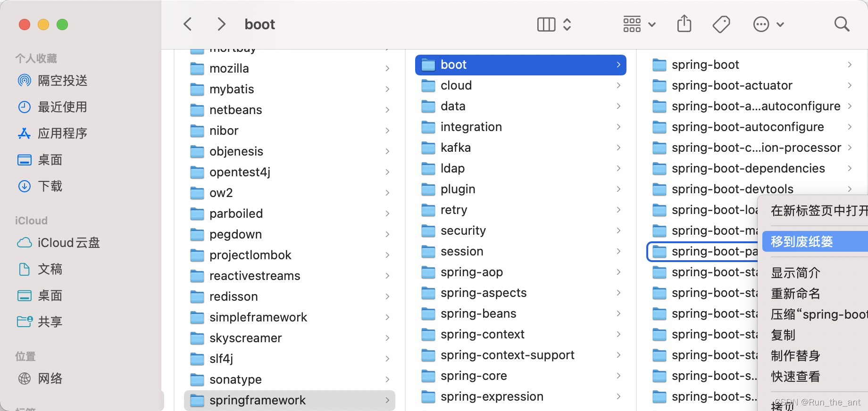The height and width of the screenshot is (411, 868).
Task: Open 下载 in sidebar
Action: click(x=40, y=186)
